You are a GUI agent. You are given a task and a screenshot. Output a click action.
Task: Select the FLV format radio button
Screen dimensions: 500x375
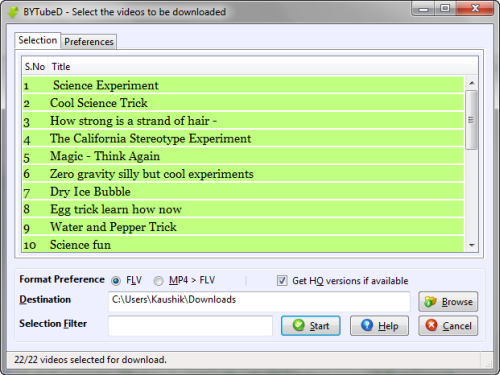(116, 281)
